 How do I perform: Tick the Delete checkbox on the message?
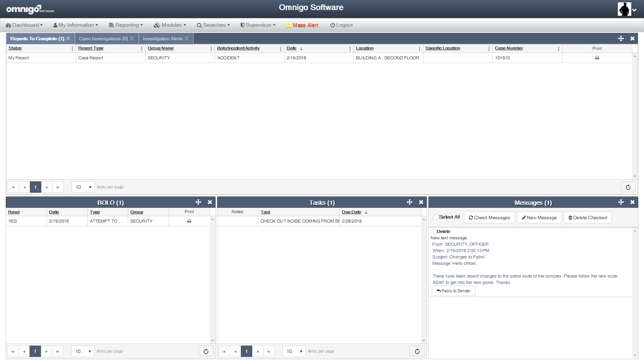pos(433,231)
